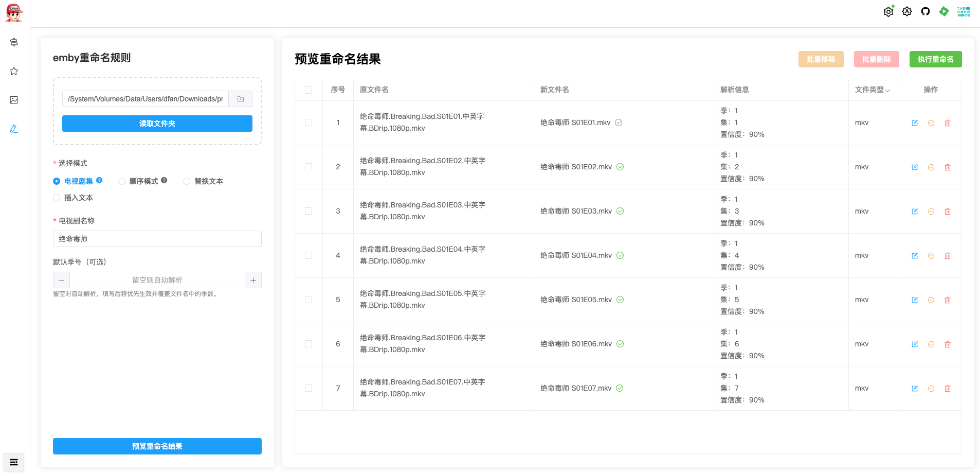Click the 预览重命名结果 button
The image size is (980, 473).
coord(157,446)
